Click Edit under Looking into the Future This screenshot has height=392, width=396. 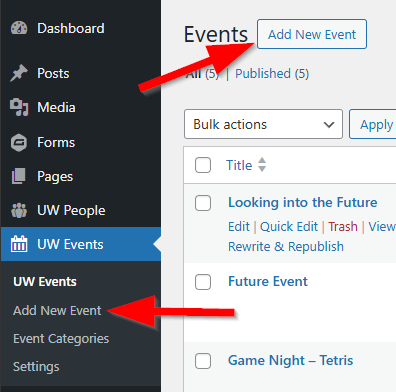(239, 227)
